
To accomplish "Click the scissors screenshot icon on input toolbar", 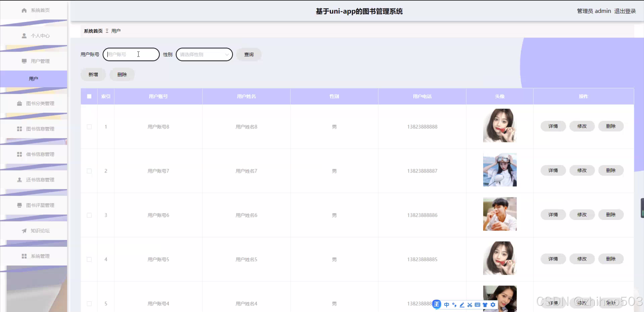I will [x=470, y=304].
